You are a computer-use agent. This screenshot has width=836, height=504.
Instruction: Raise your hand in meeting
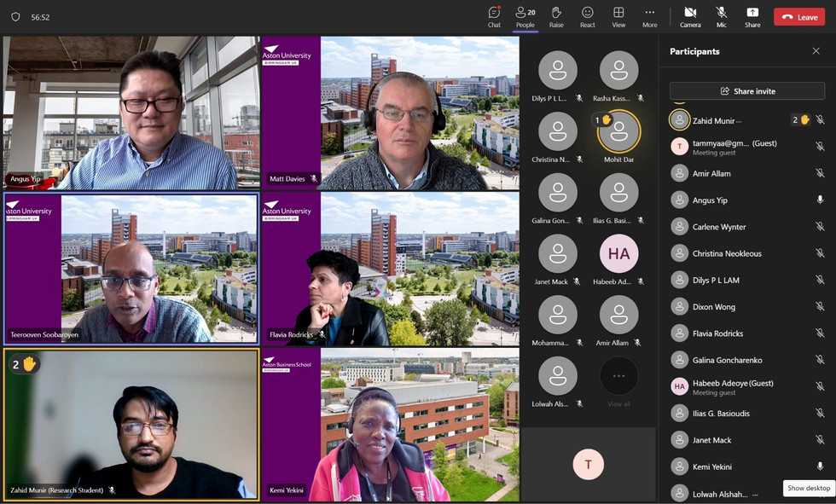point(556,16)
